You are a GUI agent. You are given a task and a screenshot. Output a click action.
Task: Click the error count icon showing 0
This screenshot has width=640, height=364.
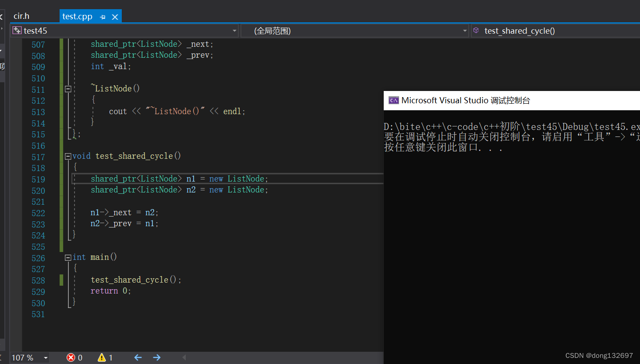pyautogui.click(x=71, y=357)
